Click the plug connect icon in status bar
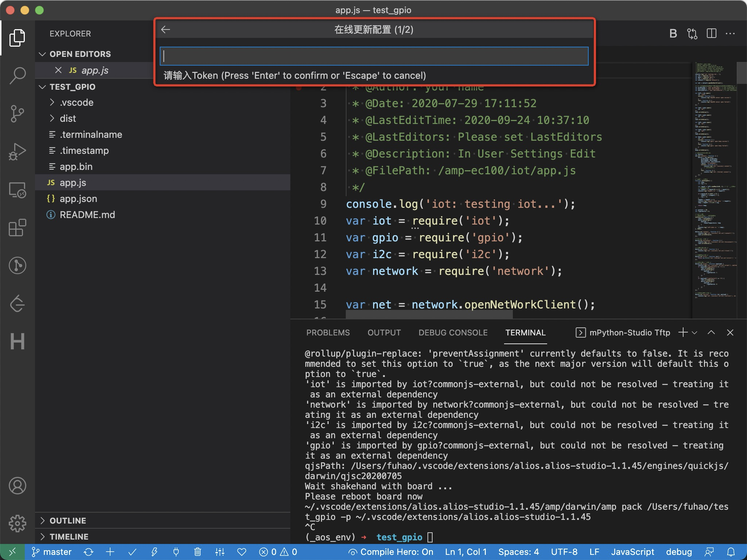The height and width of the screenshot is (560, 747). [176, 552]
